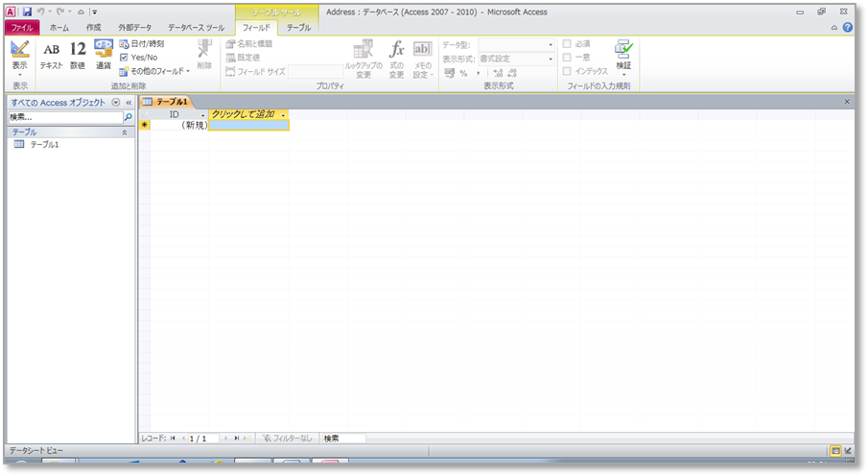
Task: Collapse the テーブル group in navigation pane
Action: point(125,132)
